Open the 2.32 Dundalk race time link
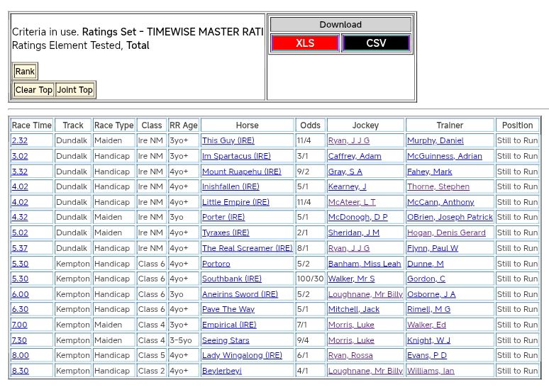 20,141
